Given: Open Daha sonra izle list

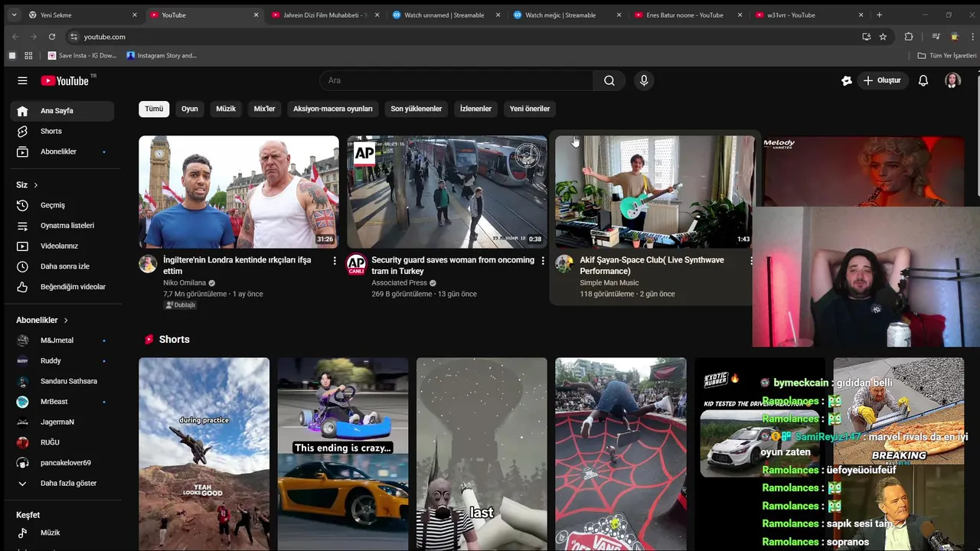Looking at the screenshot, I should (62, 266).
